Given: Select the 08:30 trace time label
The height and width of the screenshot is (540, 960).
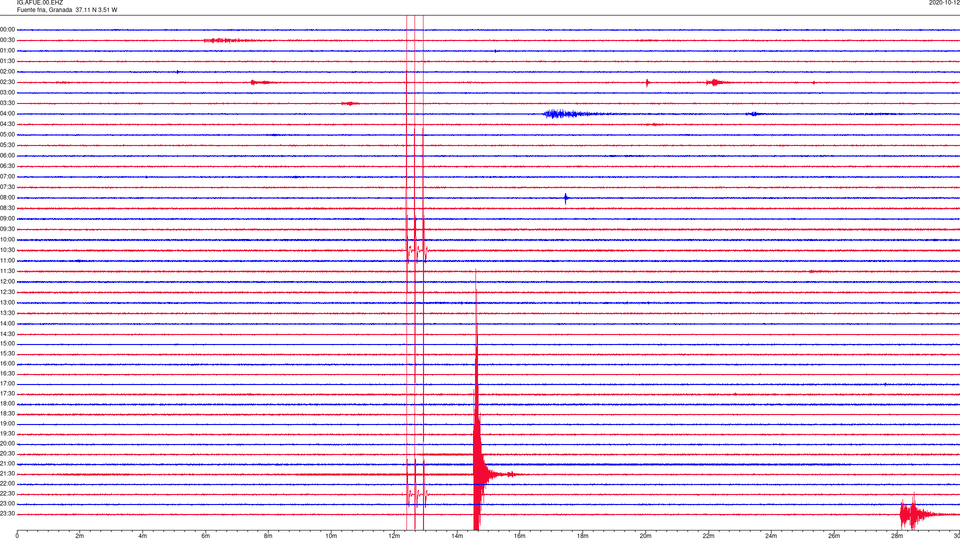Looking at the screenshot, I should [x=7, y=208].
